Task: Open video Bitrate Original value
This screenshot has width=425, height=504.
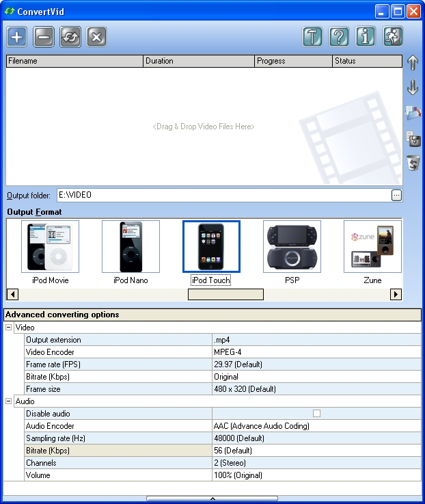Action: pyautogui.click(x=316, y=377)
